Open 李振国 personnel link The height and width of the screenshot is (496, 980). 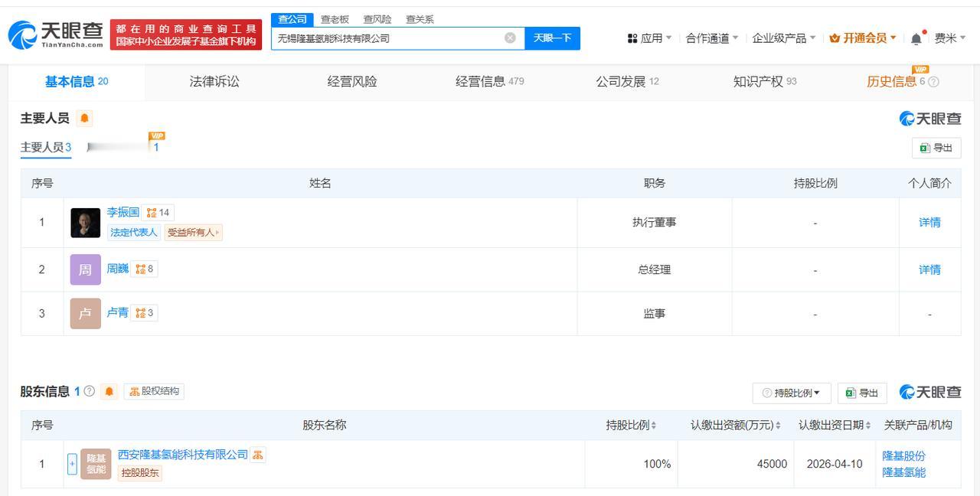(x=123, y=212)
